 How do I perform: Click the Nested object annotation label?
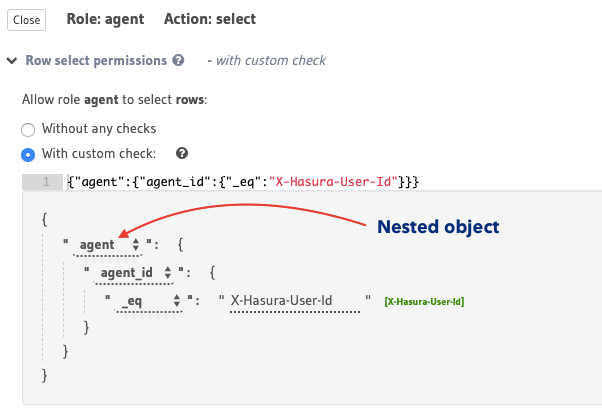tap(437, 227)
